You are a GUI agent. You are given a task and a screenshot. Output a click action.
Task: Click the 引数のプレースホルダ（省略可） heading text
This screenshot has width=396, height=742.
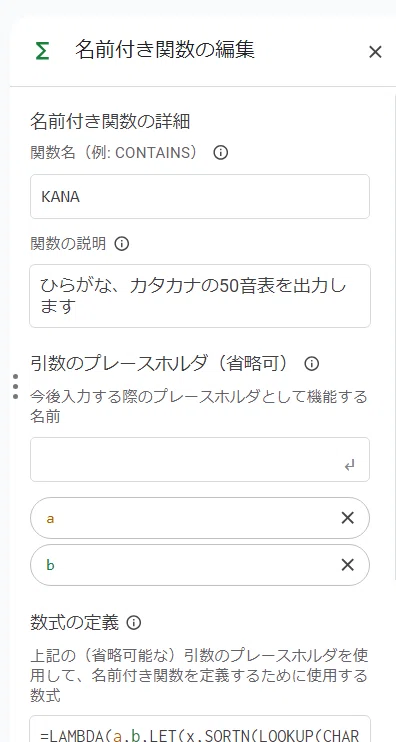tap(159, 364)
